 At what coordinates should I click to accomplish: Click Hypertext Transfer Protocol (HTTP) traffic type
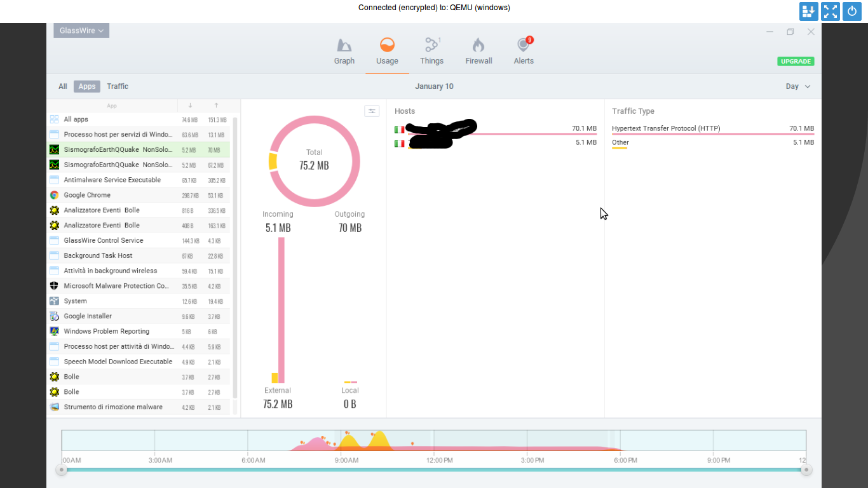click(666, 128)
